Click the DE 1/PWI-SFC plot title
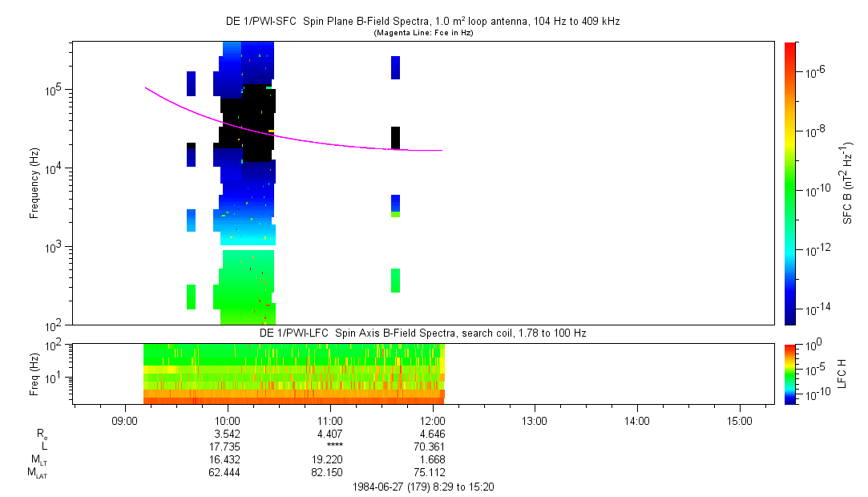868x497 pixels. 422,22
